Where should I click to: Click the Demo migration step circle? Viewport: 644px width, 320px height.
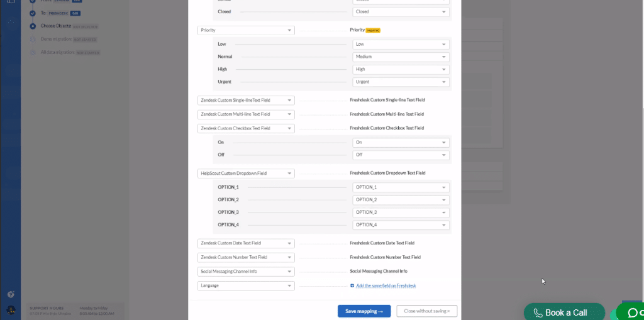click(x=33, y=40)
